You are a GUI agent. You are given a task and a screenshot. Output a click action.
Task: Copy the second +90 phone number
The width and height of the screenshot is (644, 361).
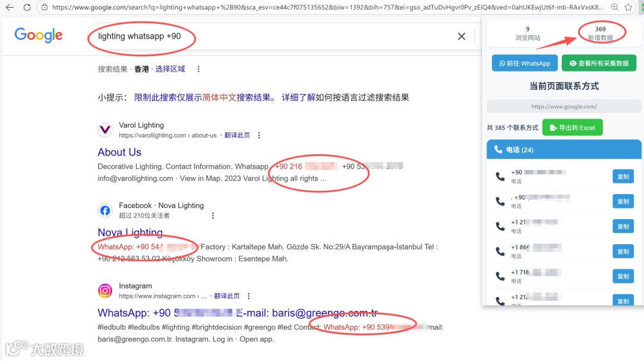coord(623,201)
